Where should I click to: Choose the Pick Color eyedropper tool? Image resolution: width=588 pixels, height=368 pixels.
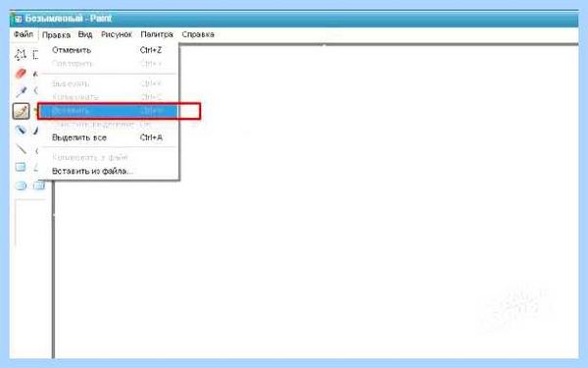[x=21, y=92]
